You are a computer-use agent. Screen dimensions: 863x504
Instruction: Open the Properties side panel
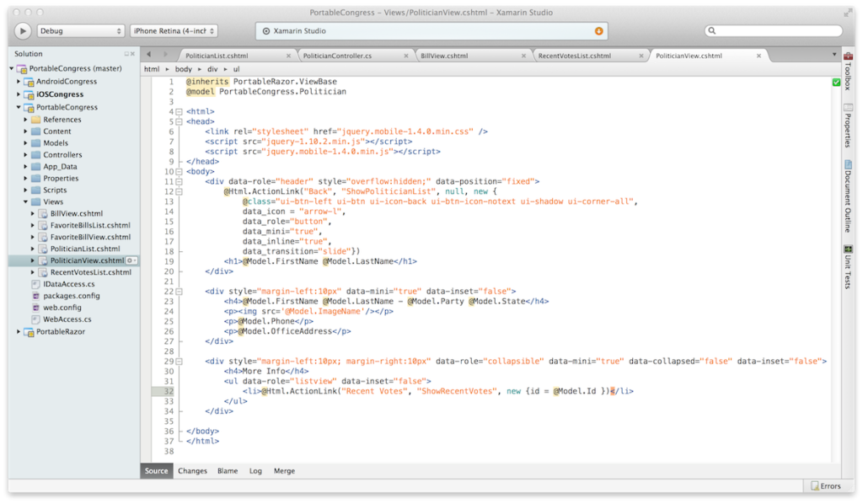click(848, 131)
